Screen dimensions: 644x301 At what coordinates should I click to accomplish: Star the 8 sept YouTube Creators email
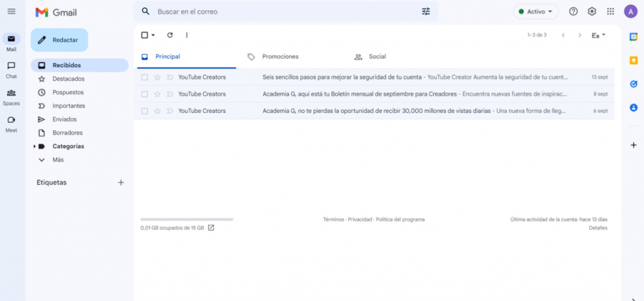(x=157, y=94)
